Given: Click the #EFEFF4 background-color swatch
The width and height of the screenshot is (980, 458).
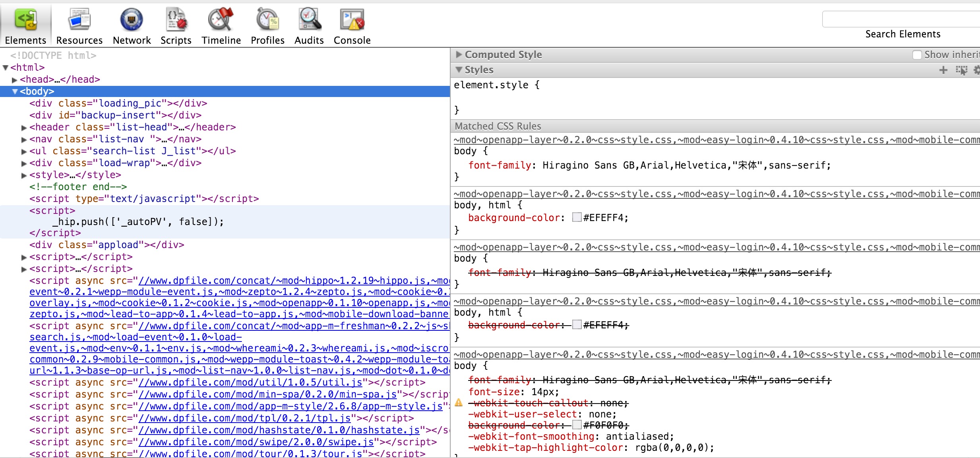Looking at the screenshot, I should [577, 217].
